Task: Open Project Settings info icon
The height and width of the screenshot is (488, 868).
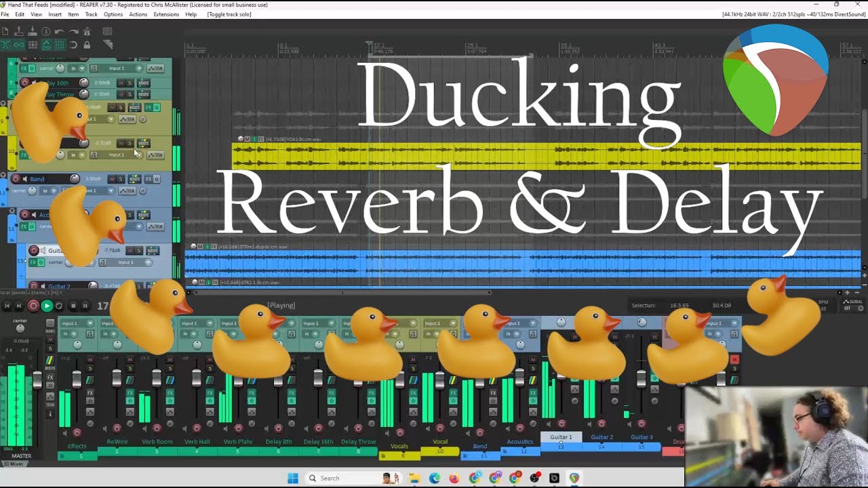Action: click(x=46, y=31)
